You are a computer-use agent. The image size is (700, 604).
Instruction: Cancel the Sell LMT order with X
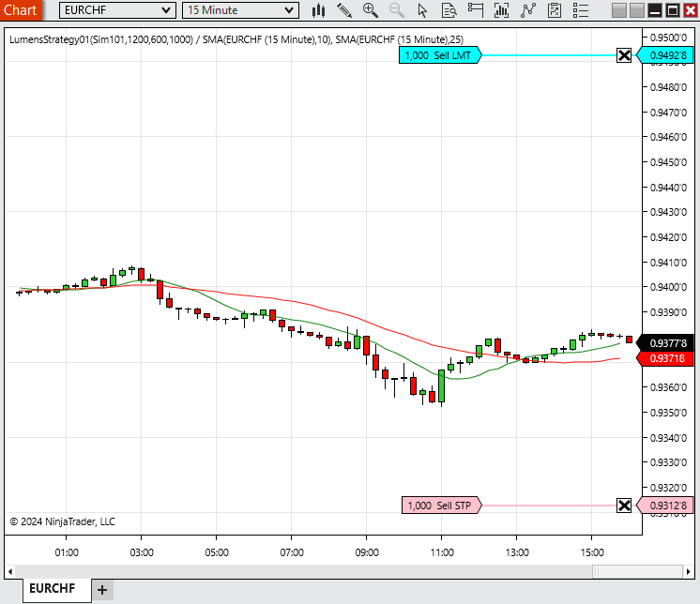(624, 55)
